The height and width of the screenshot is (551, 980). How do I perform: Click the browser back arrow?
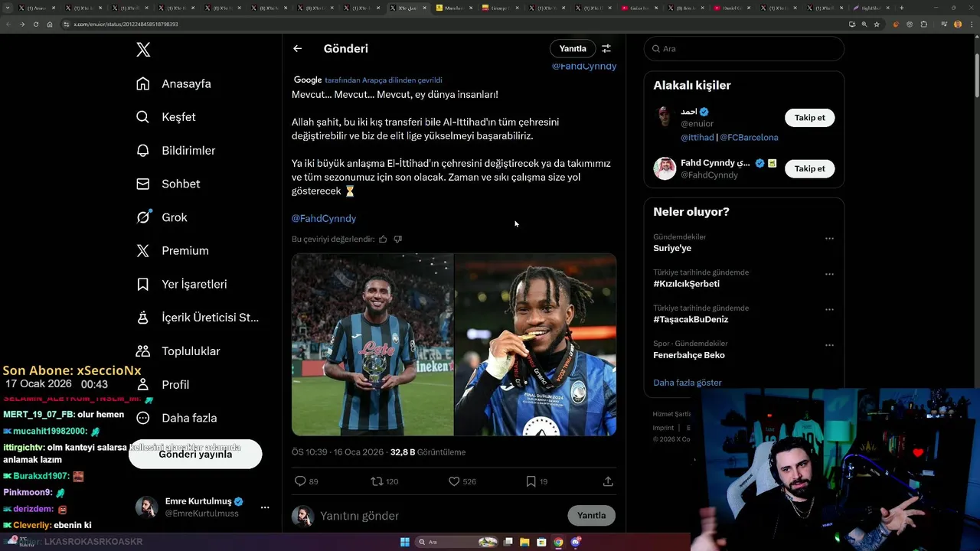click(8, 24)
